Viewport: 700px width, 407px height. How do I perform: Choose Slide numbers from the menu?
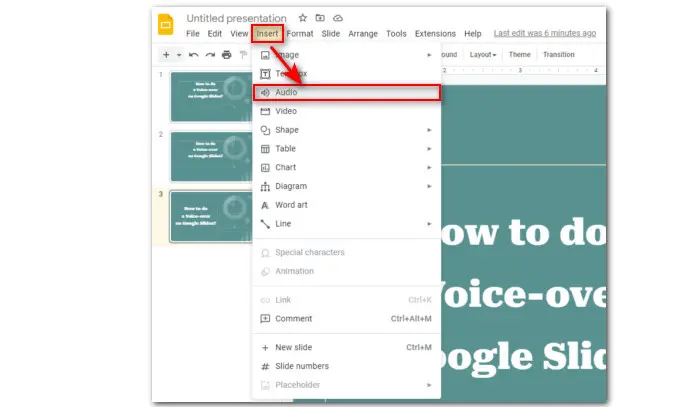point(346,366)
